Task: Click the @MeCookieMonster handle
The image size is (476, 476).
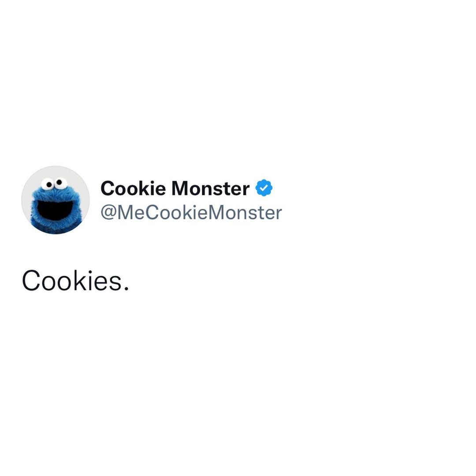Action: (x=191, y=212)
